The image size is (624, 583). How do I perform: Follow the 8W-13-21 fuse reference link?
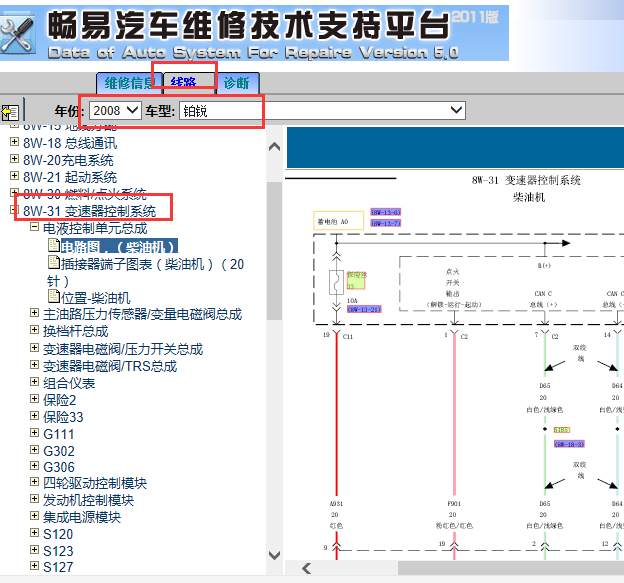coord(364,309)
